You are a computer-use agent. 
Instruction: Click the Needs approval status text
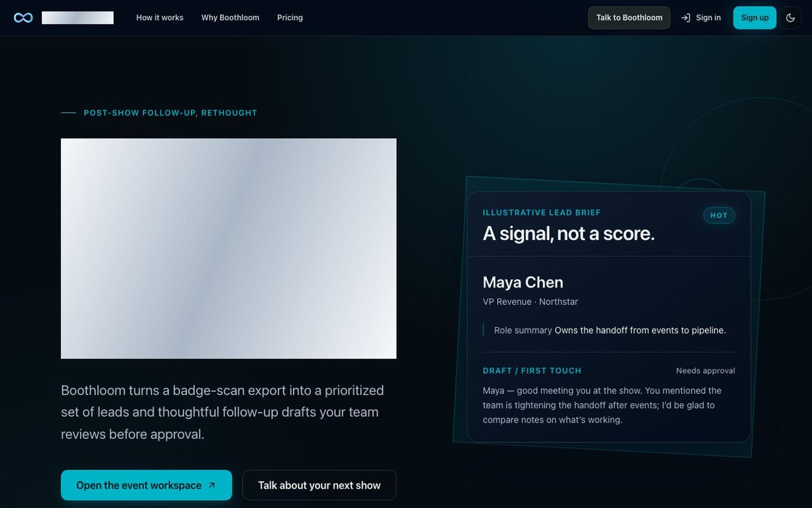click(x=705, y=371)
